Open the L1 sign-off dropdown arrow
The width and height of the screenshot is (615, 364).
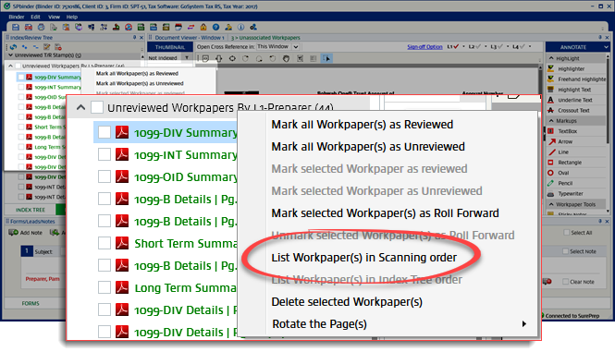pos(463,46)
